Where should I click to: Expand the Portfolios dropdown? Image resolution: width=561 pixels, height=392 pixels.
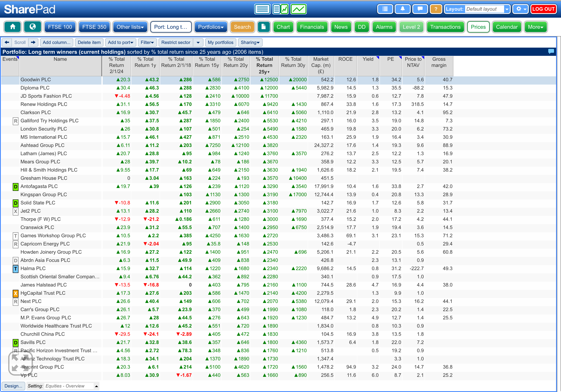pos(211,27)
